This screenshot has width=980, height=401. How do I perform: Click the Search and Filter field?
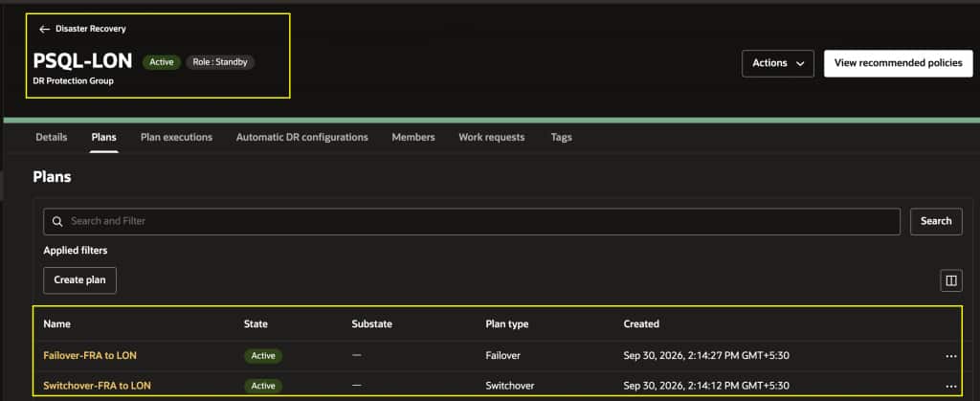pos(472,221)
